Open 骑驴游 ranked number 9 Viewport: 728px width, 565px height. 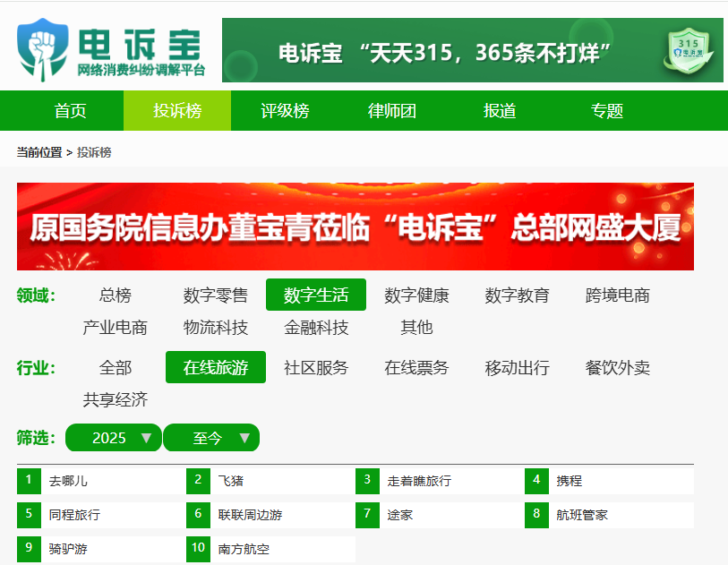click(102, 549)
